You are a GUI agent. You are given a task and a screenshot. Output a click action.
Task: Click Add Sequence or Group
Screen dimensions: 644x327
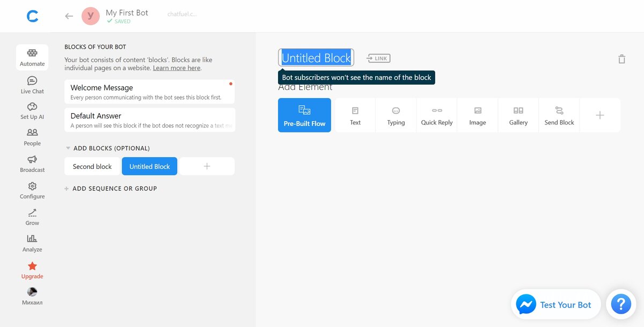point(111,189)
